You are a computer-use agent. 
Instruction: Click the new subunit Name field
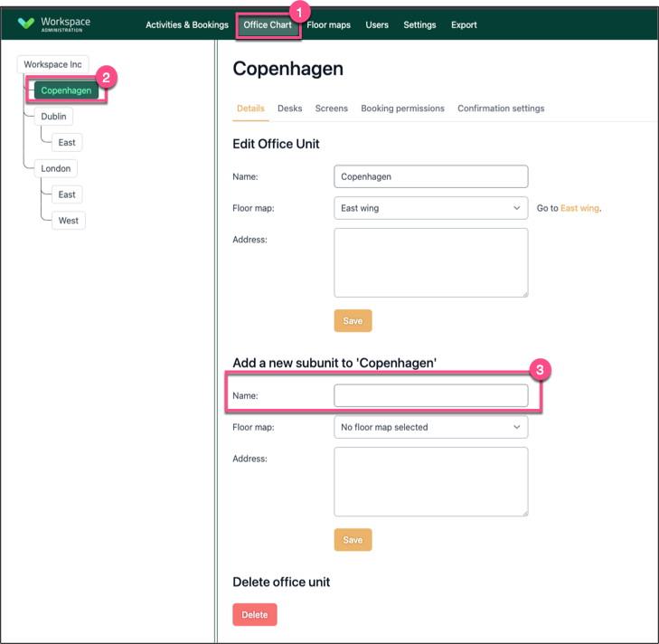(431, 396)
